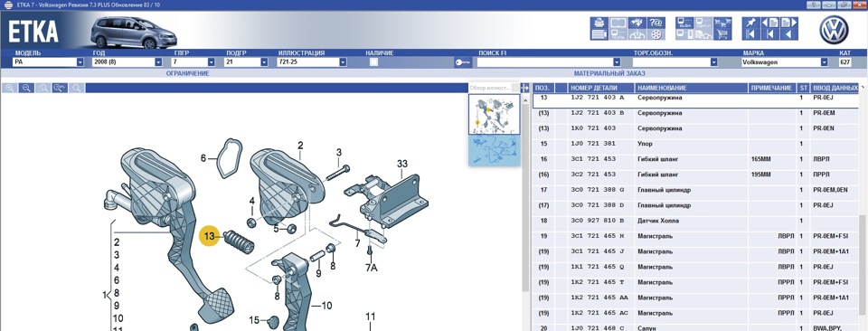The height and width of the screenshot is (331, 868).
Task: Open the МОДЕЛЬ dropdown
Action: (80, 62)
